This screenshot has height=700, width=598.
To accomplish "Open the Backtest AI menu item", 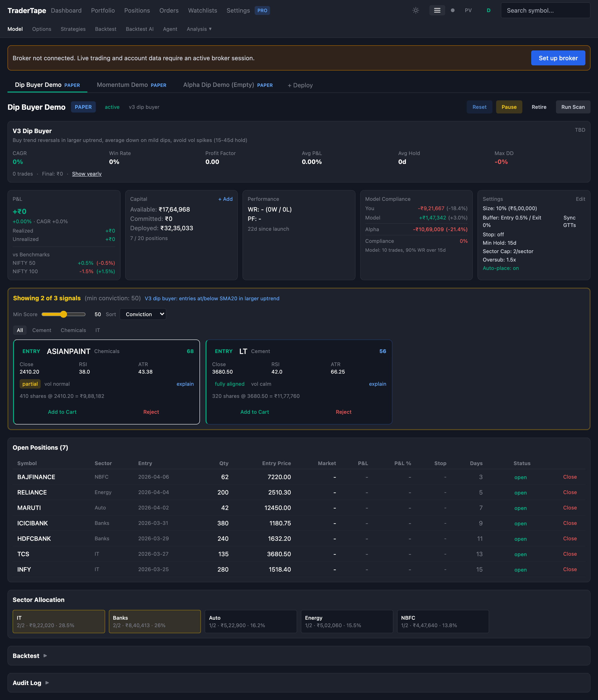I will [x=139, y=29].
